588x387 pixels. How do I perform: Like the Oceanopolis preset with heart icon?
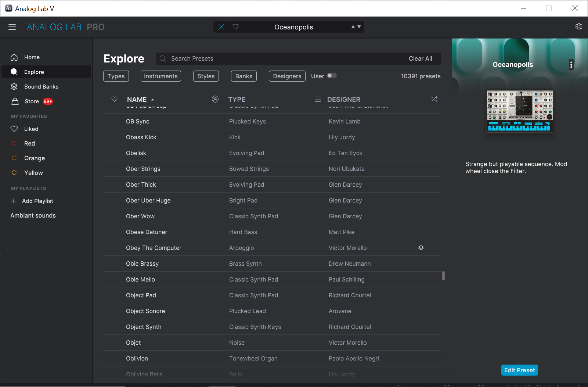coord(236,27)
